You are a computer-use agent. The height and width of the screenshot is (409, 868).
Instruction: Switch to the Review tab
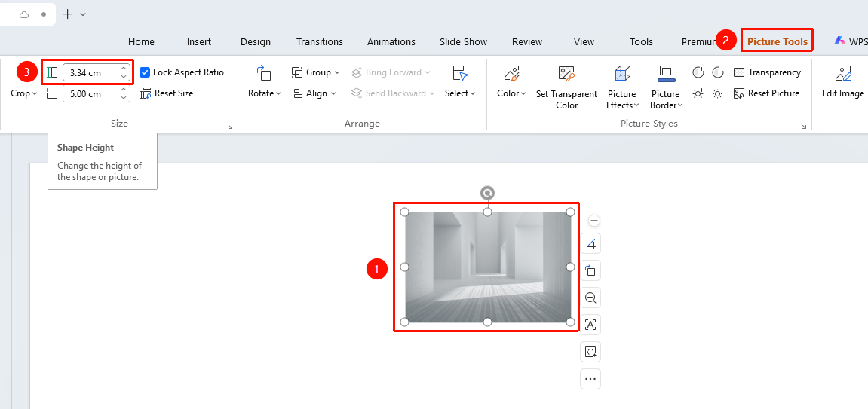(x=527, y=42)
